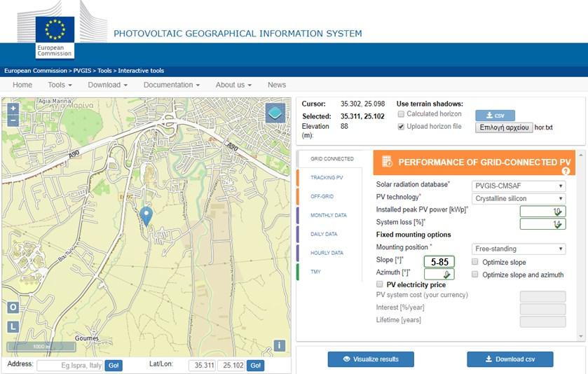Click the 'Agia Marina' map label
Image resolution: width=588 pixels, height=374 pixels.
[55, 101]
